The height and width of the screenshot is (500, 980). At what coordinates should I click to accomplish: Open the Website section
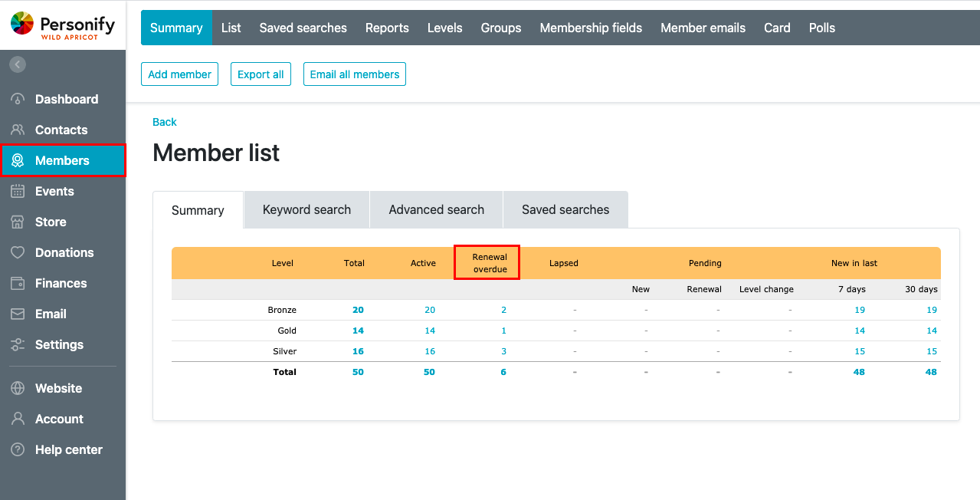pos(58,388)
